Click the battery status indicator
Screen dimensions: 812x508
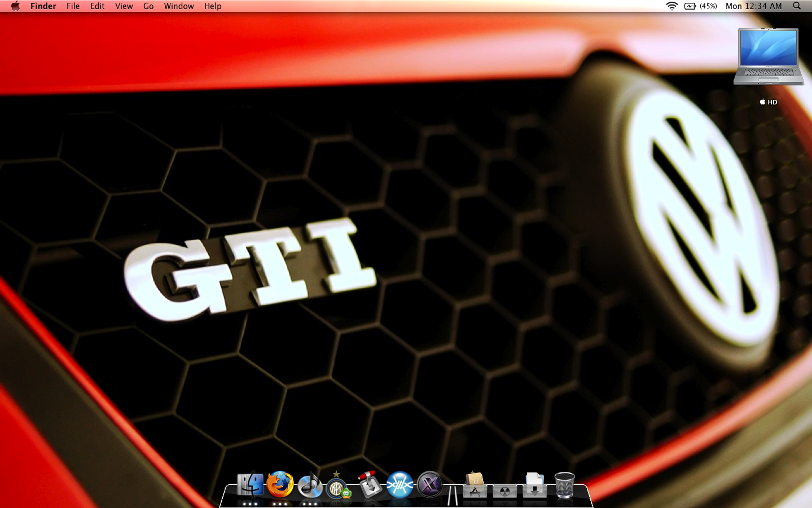tap(700, 6)
